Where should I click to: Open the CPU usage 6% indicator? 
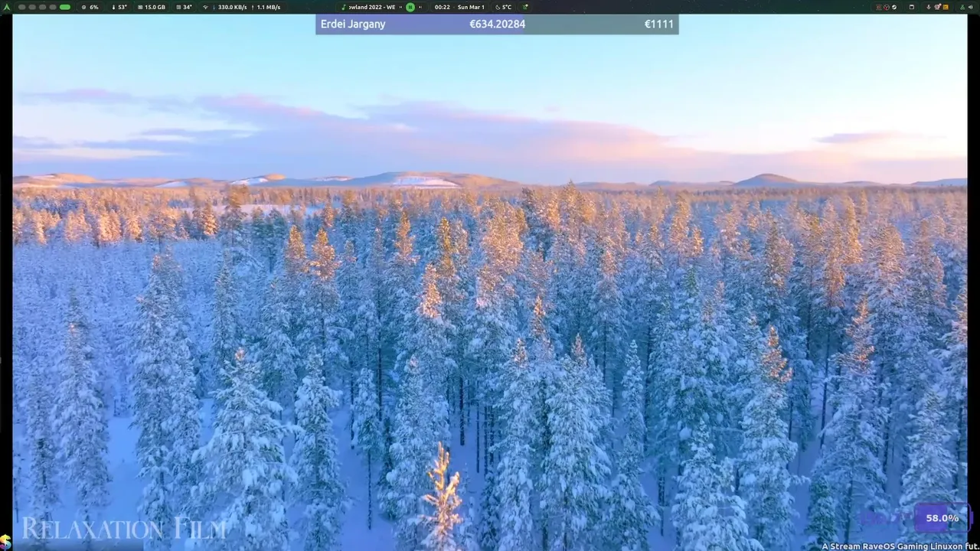(x=90, y=7)
